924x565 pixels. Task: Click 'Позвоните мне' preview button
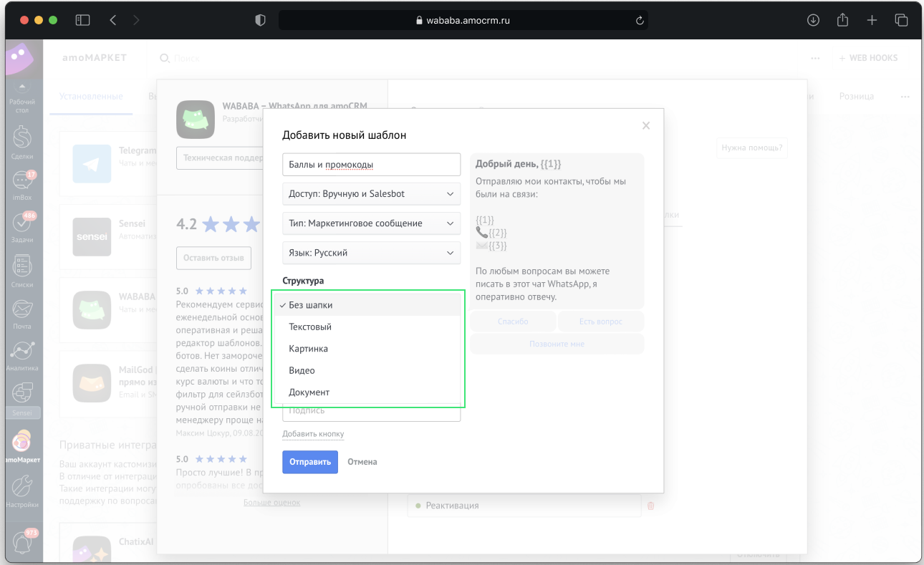(x=557, y=344)
